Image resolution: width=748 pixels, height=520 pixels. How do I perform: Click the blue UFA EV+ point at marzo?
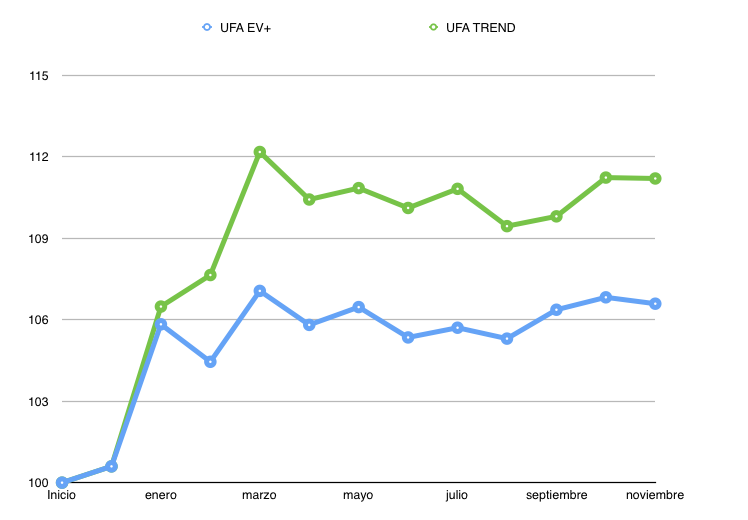point(260,291)
